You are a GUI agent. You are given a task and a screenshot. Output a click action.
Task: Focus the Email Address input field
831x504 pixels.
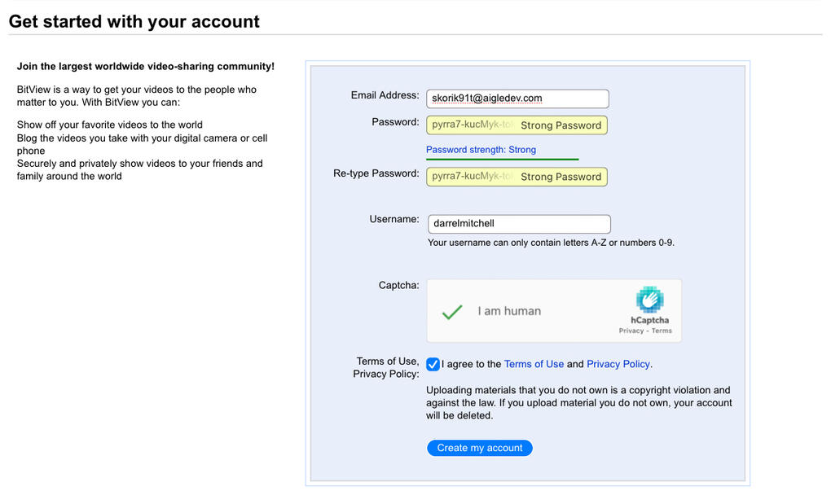pyautogui.click(x=517, y=99)
